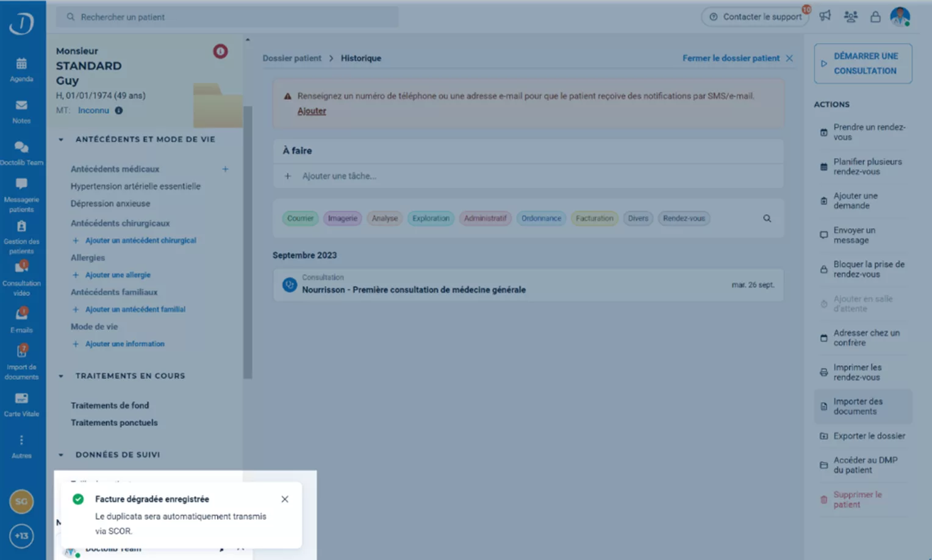The width and height of the screenshot is (932, 560).
Task: Open Notes in the sidebar
Action: point(21,106)
